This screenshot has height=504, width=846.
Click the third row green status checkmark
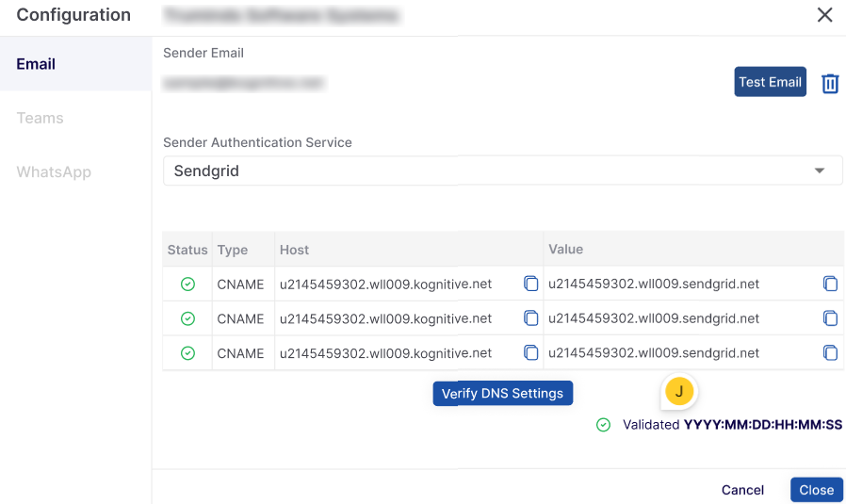(x=187, y=353)
